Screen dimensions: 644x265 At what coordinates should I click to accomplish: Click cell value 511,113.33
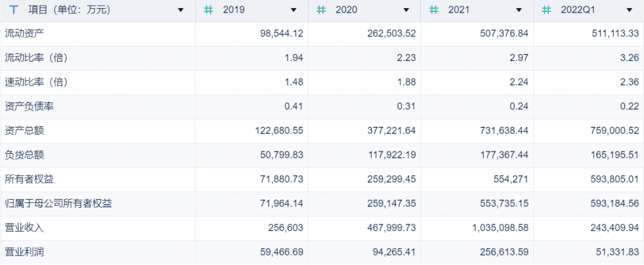(x=615, y=34)
